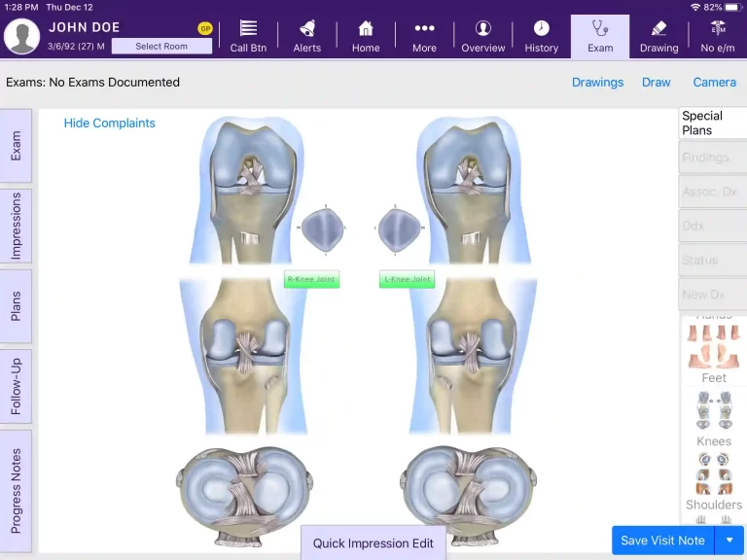Go to Home
This screenshot has width=747, height=560.
coord(366,36)
